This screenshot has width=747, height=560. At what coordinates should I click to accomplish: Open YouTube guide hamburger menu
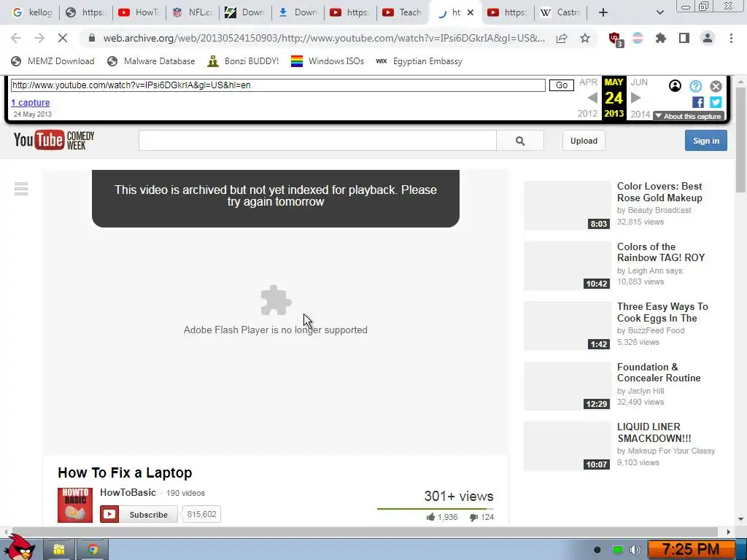point(21,189)
